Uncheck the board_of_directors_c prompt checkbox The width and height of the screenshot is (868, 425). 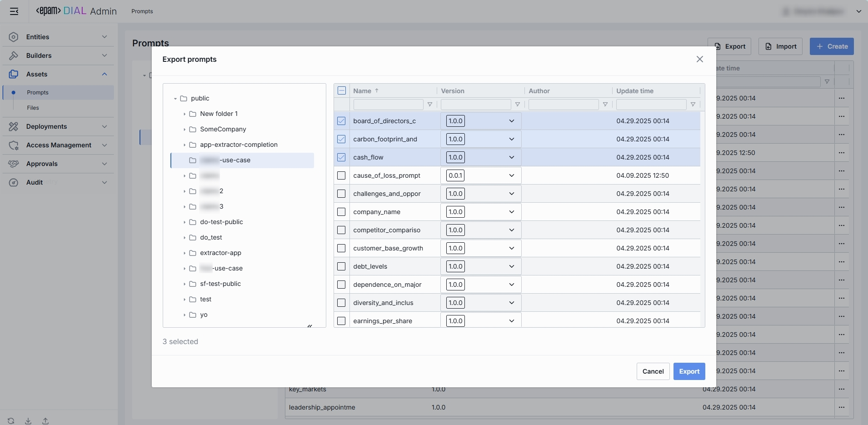(341, 121)
